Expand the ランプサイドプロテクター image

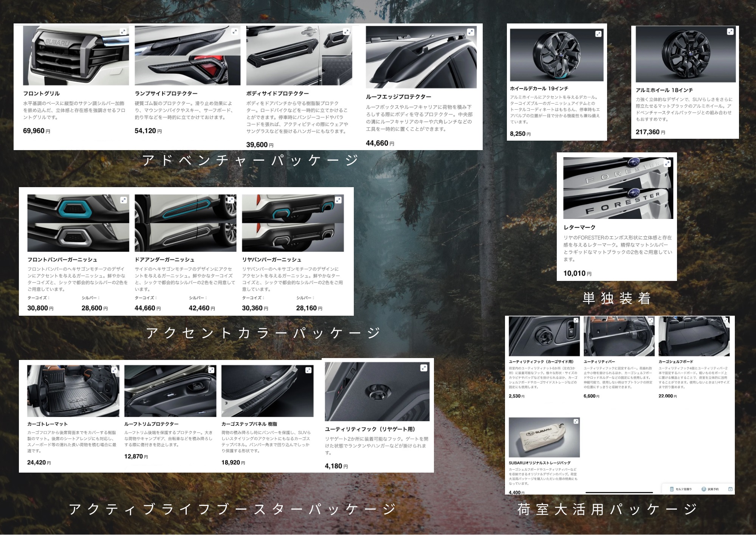tap(235, 32)
